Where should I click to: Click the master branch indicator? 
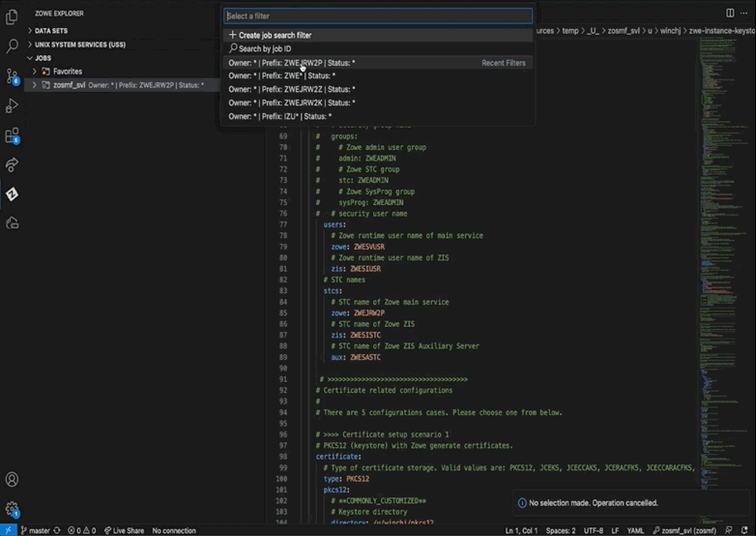35,530
